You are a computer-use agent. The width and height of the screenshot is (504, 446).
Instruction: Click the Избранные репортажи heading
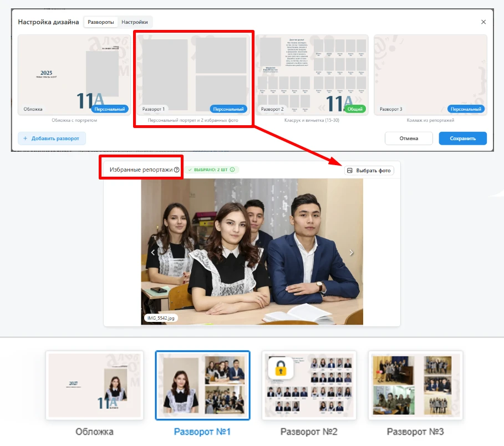(141, 170)
